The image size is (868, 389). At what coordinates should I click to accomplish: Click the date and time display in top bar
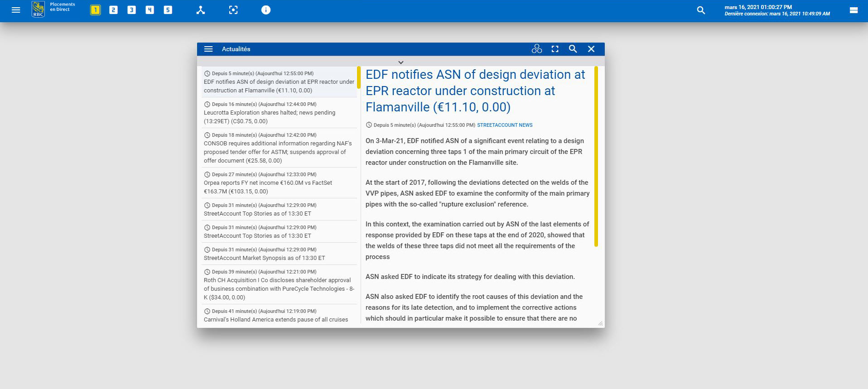(758, 7)
